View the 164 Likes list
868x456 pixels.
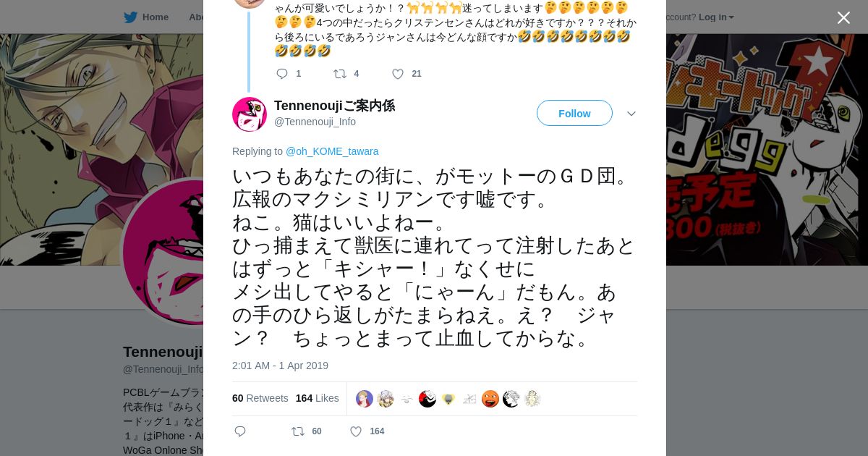(317, 398)
